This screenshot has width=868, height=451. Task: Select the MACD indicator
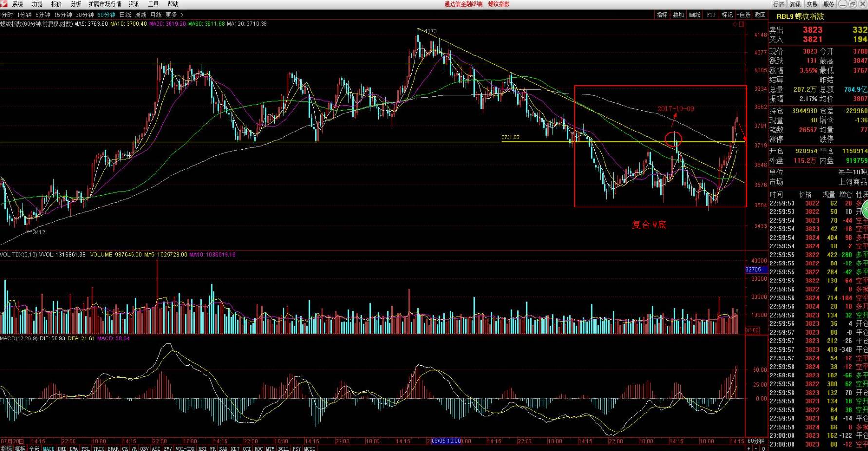(x=49, y=448)
